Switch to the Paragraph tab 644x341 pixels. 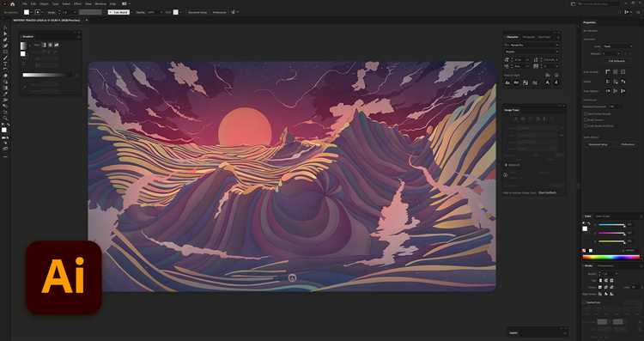coord(529,37)
